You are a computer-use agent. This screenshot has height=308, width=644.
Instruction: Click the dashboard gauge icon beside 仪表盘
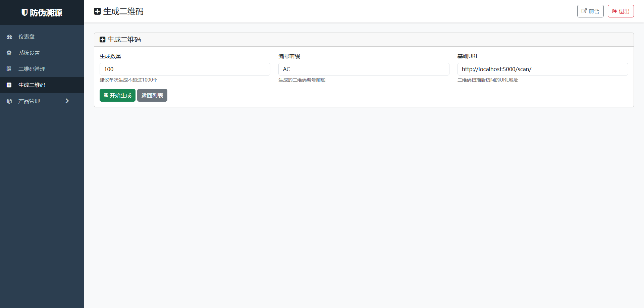[x=9, y=37]
